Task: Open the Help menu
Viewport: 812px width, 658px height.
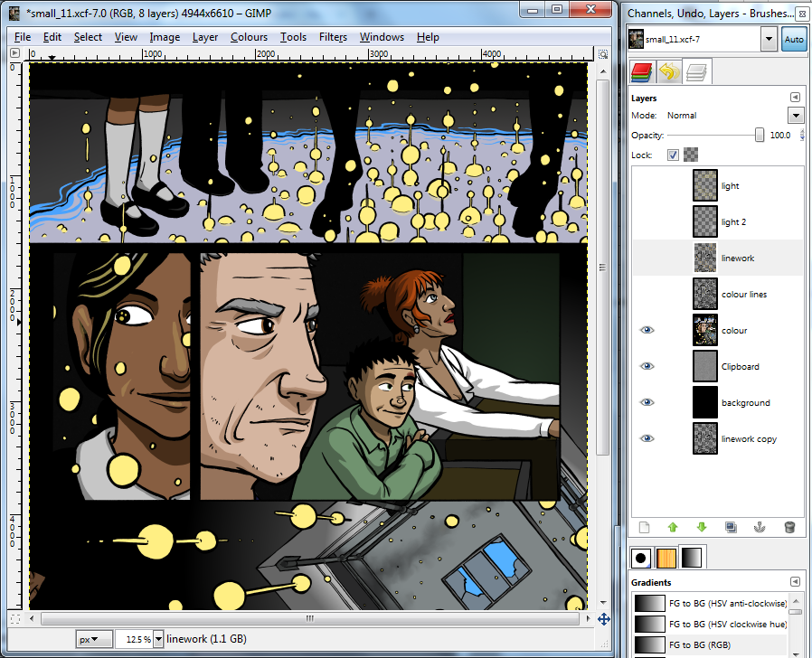Action: pos(428,37)
